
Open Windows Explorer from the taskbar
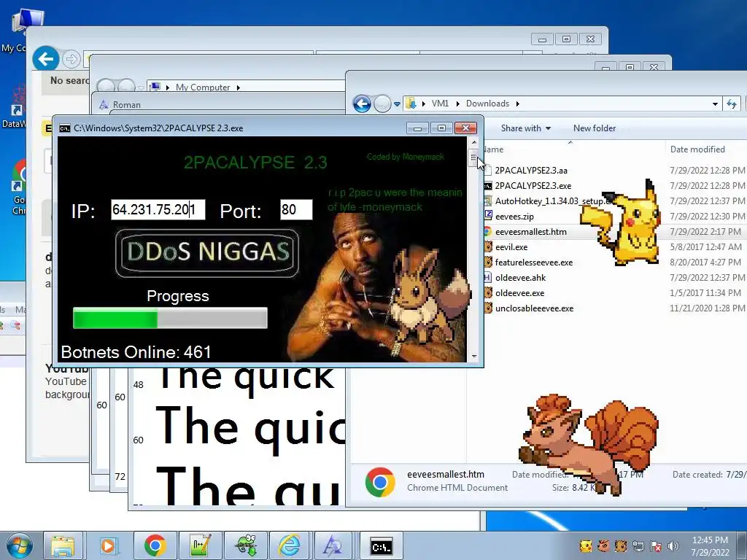(x=63, y=546)
